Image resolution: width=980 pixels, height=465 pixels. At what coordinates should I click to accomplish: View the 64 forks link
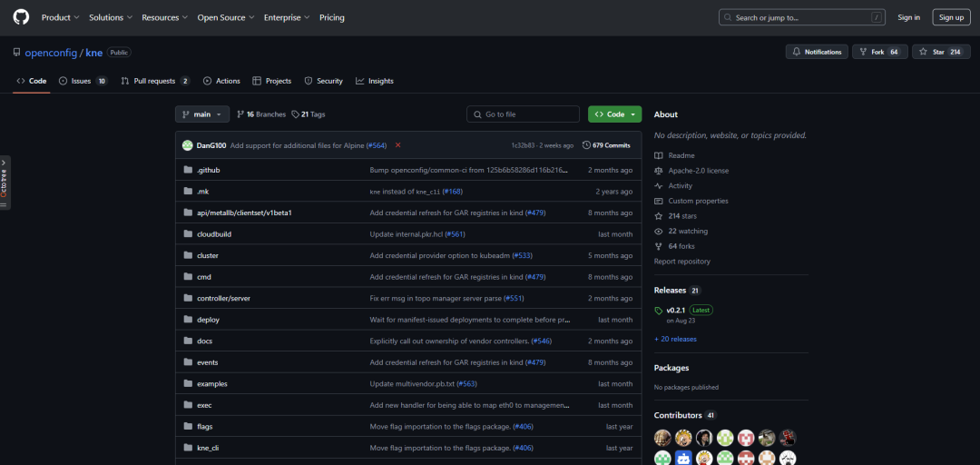coord(674,246)
